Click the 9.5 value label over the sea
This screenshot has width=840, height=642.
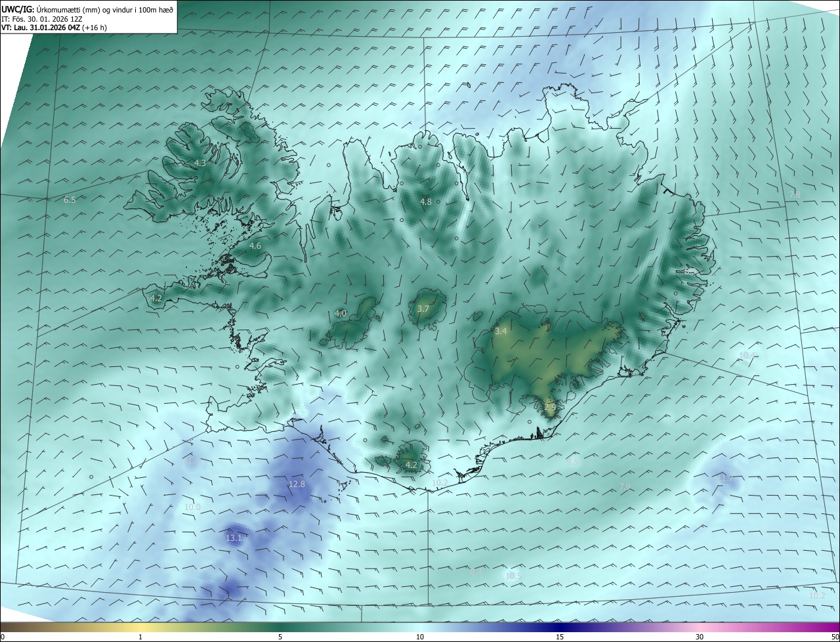click(x=572, y=462)
